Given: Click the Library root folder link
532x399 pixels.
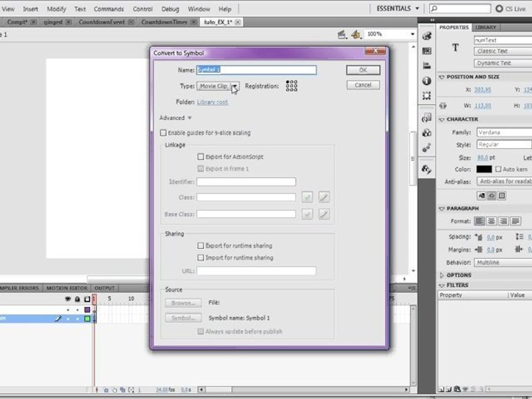Looking at the screenshot, I should 212,102.
